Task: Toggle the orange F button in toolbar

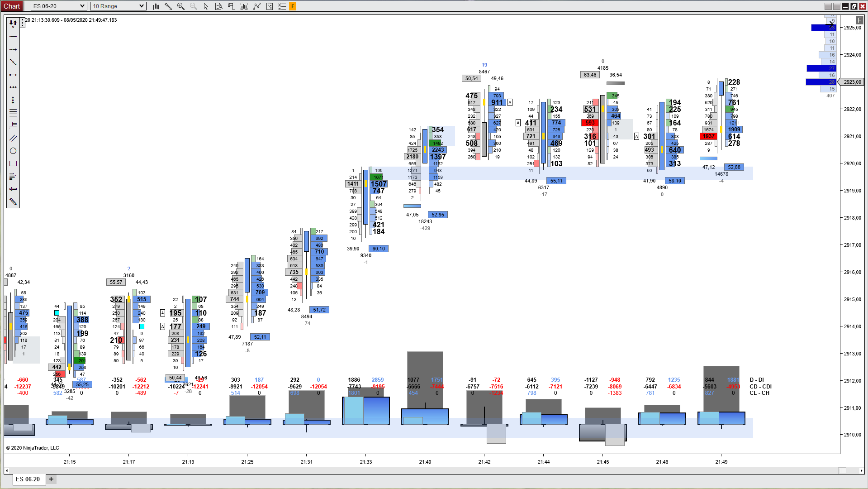Action: pos(293,6)
